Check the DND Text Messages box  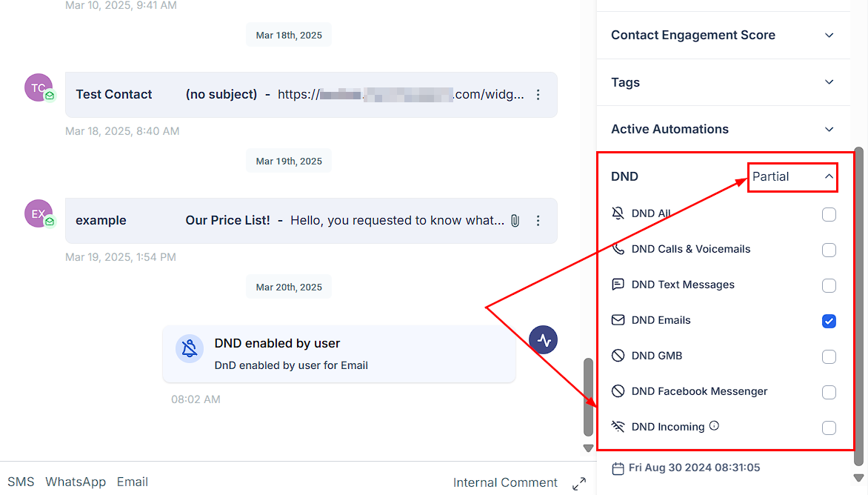[829, 286]
